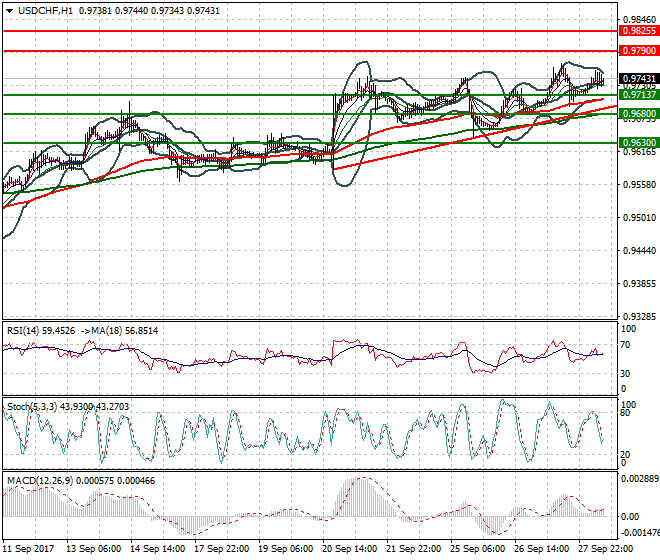Click the MACD scale value 0.002889
Viewport: 660px width, 560px height.
640,479
